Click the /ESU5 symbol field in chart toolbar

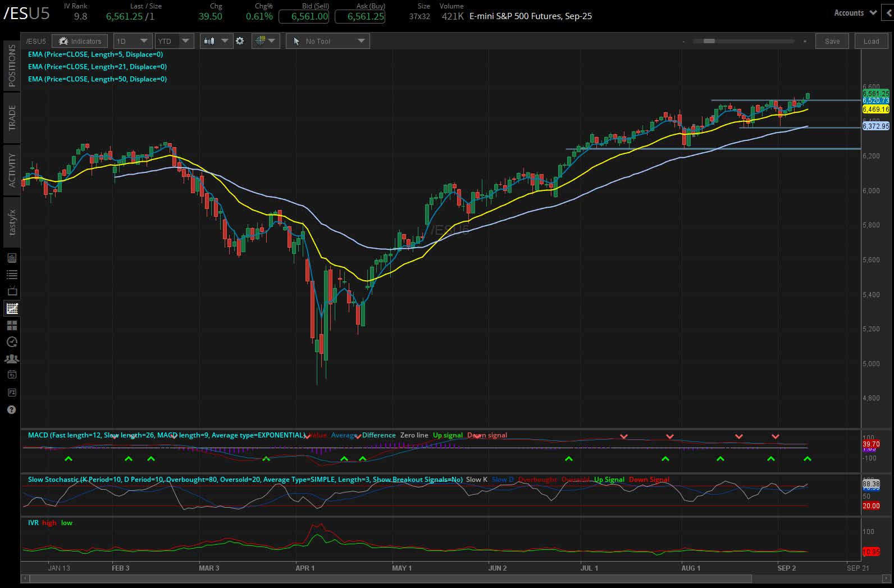(x=36, y=41)
